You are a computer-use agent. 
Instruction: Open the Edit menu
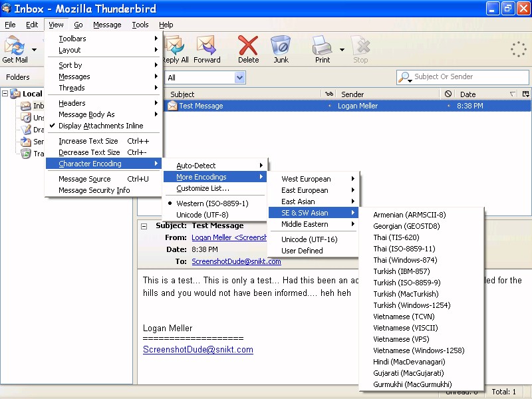[32, 25]
